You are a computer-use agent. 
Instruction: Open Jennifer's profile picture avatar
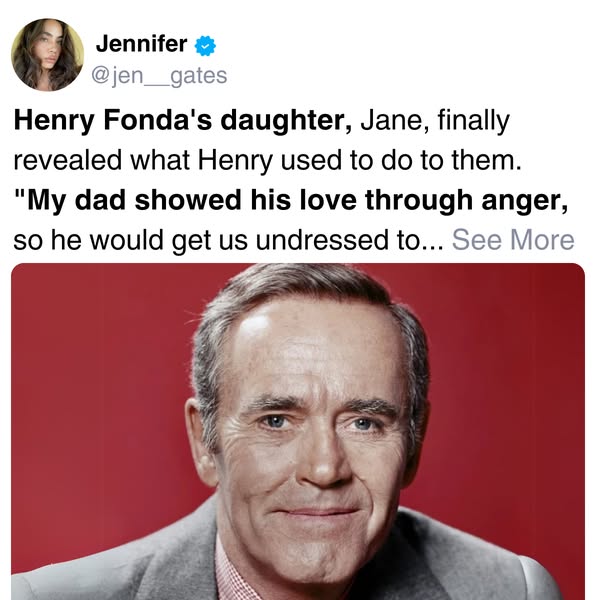pyautogui.click(x=48, y=55)
